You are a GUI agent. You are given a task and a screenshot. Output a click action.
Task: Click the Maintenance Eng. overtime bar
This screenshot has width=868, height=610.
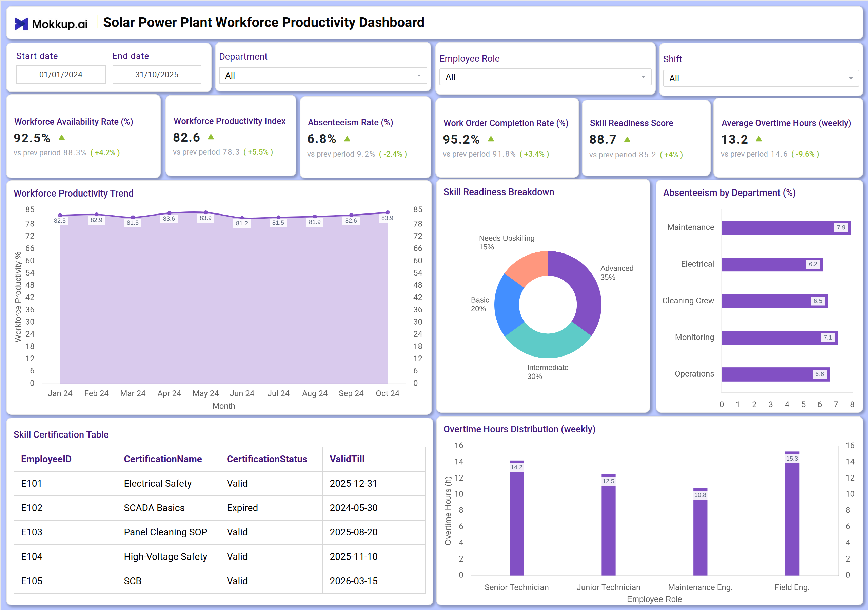[700, 531]
